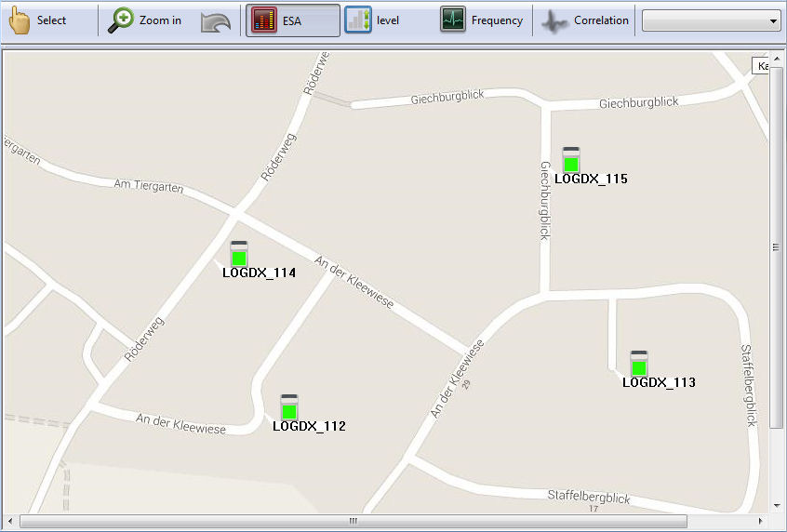Activate the Select hand tool

37,20
